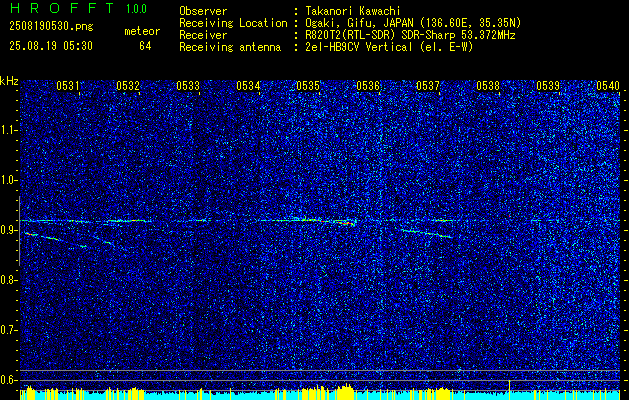The height and width of the screenshot is (400, 629).
Task: Select the version number 1.0.0
Action: [136, 8]
